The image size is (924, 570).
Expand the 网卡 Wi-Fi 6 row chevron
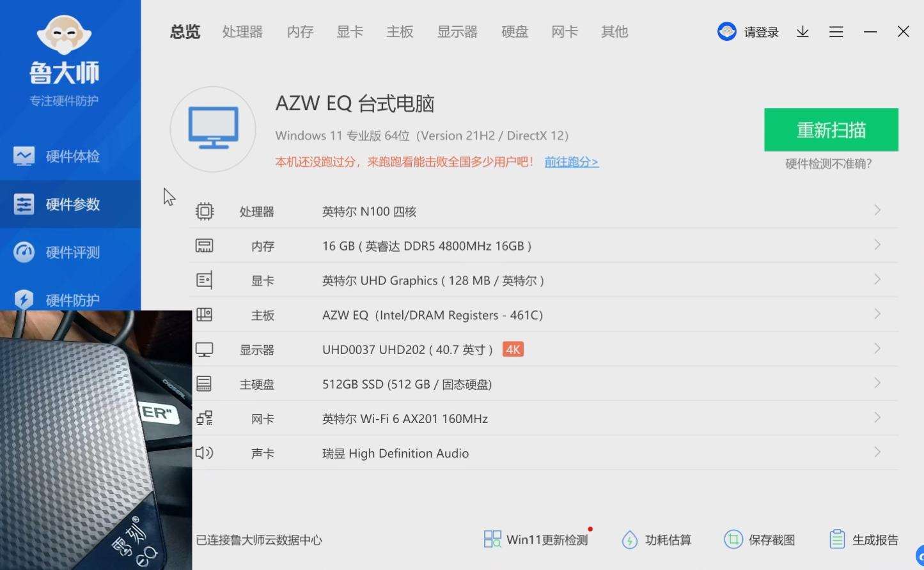tap(877, 417)
